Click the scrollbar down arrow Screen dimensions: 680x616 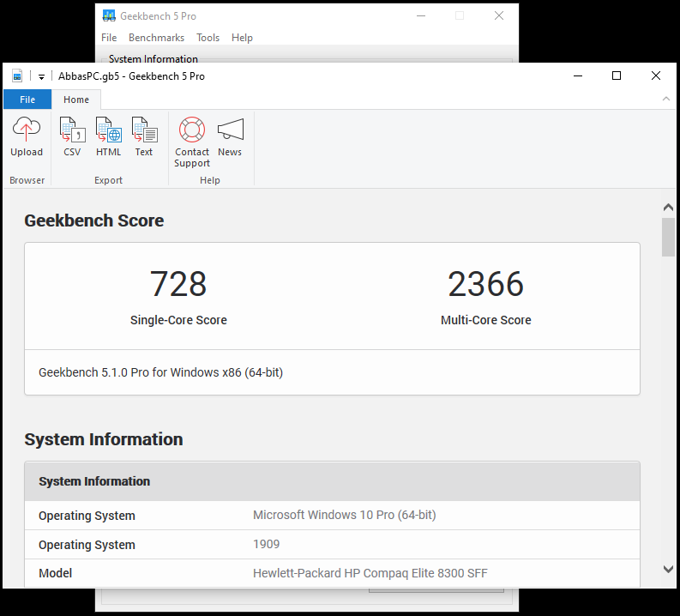(668, 569)
